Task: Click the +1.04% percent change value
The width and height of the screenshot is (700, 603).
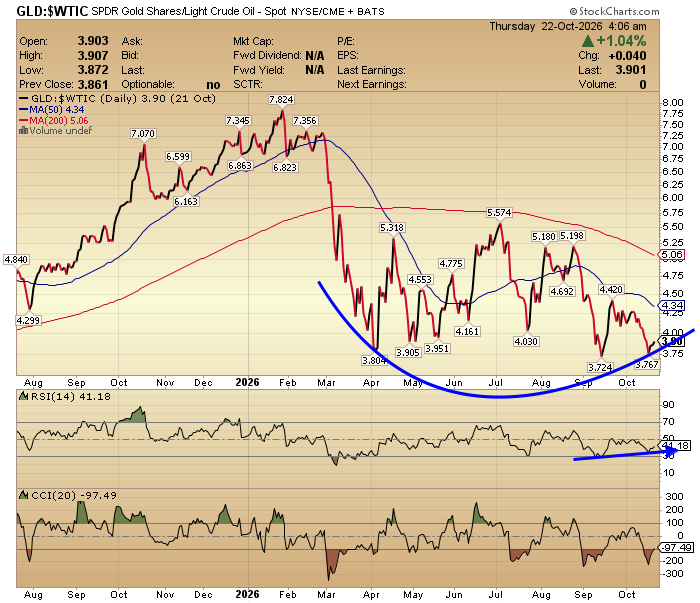Action: [621, 41]
